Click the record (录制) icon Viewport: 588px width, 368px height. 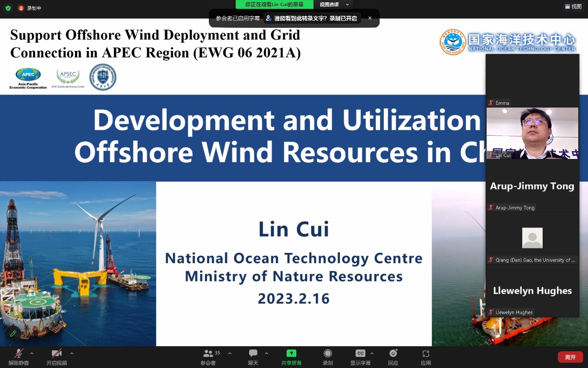[328, 354]
